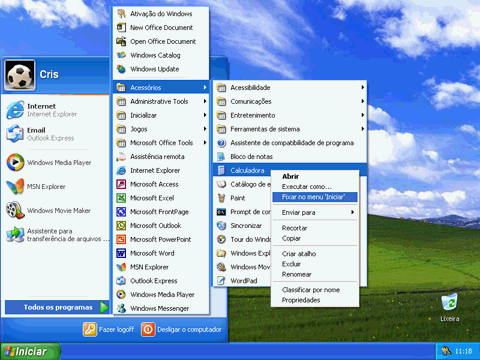This screenshot has height=360, width=480.
Task: Choose Abrir in the context menu
Action: click(x=315, y=176)
